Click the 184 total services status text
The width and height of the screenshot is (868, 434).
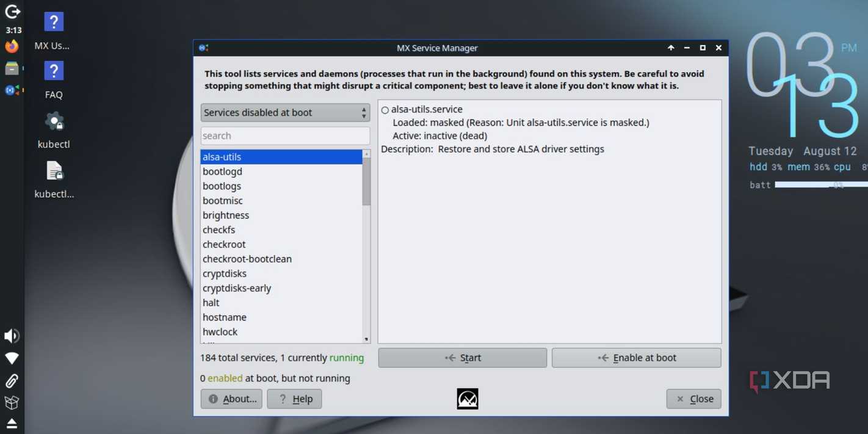point(282,358)
